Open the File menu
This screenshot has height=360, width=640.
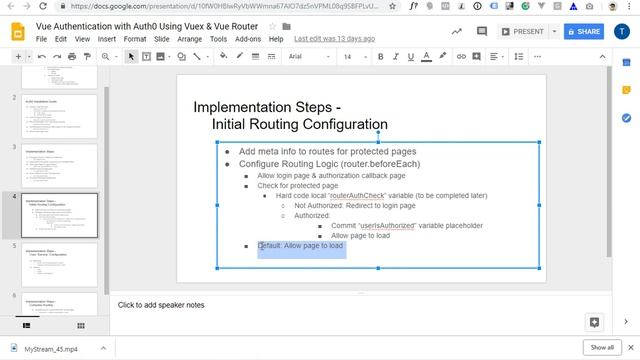click(x=41, y=39)
